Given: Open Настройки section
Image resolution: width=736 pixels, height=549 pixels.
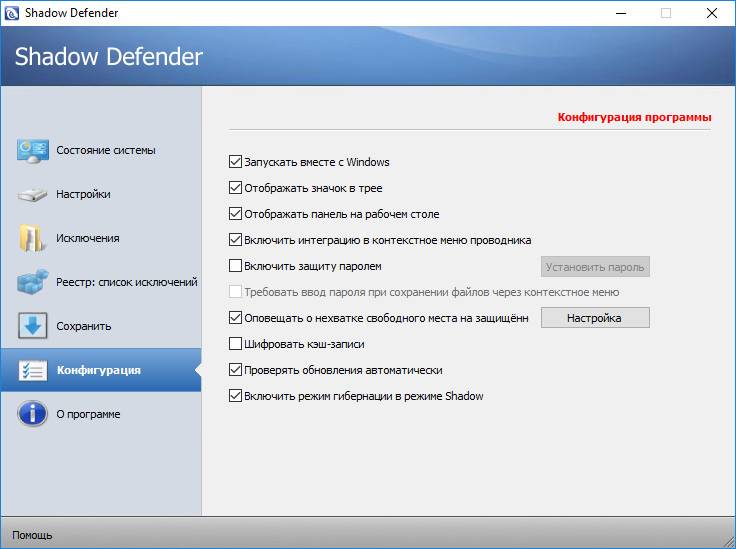Looking at the screenshot, I should pos(83,194).
